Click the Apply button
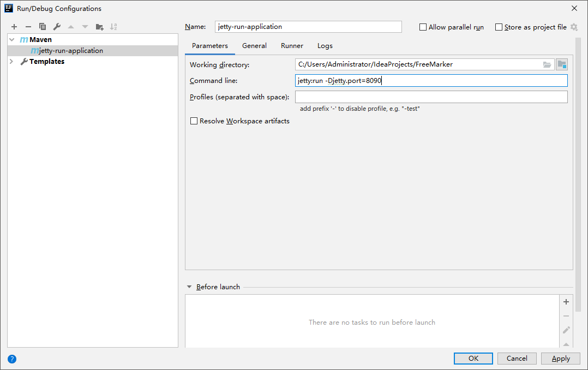This screenshot has width=588, height=370. (561, 359)
